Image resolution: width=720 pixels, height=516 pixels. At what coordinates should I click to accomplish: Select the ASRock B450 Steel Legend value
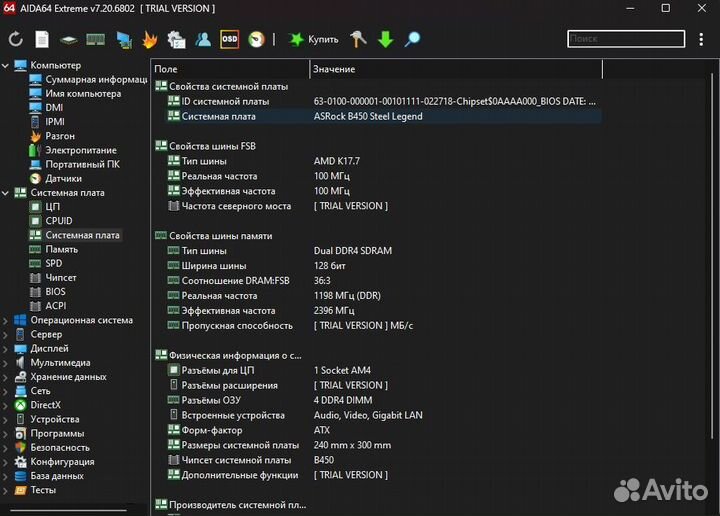click(368, 117)
